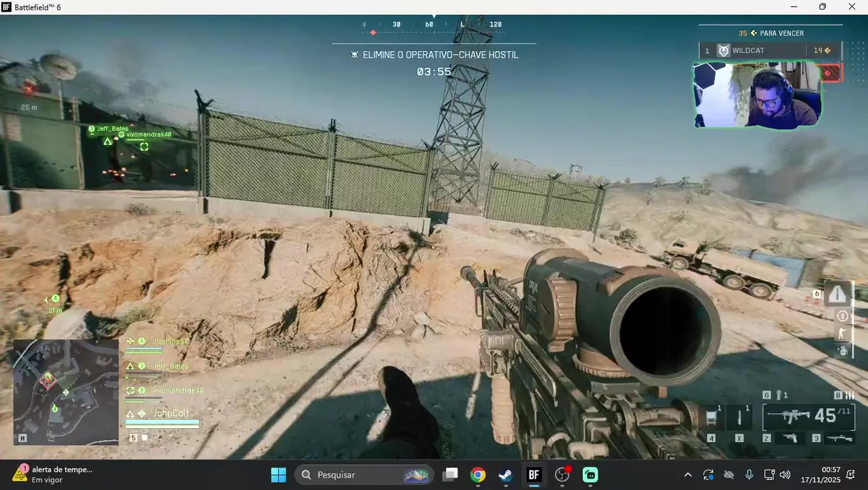
Task: Open the alerta de tempe... weather widget
Action: (x=53, y=474)
